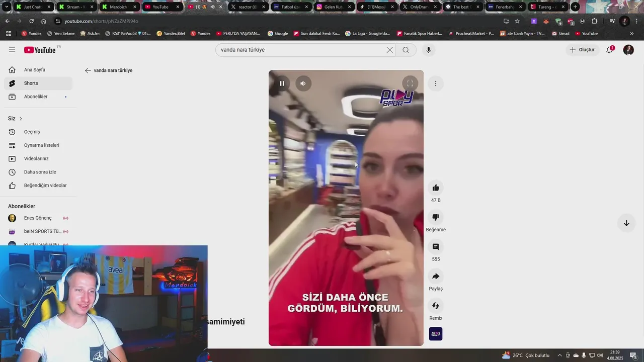Select Shorts in the sidebar
The width and height of the screenshot is (644, 362).
click(38, 83)
